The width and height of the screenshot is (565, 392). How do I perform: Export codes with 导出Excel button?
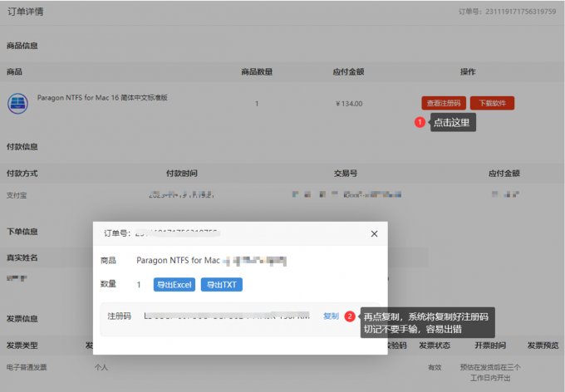point(174,285)
